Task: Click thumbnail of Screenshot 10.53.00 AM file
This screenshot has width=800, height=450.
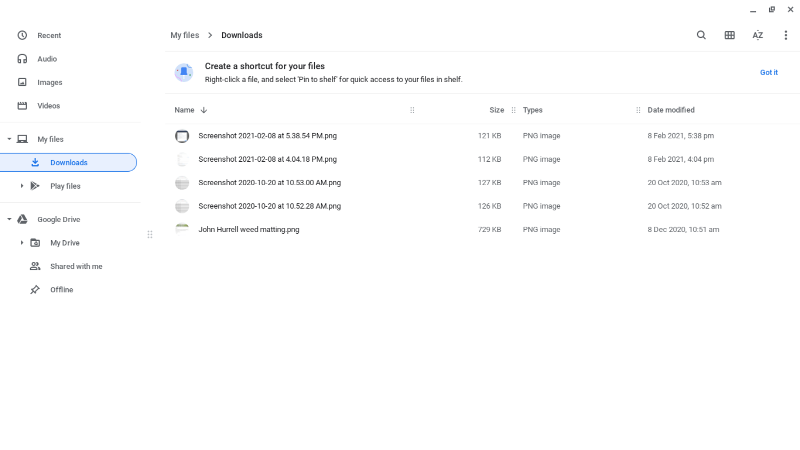Action: (182, 183)
